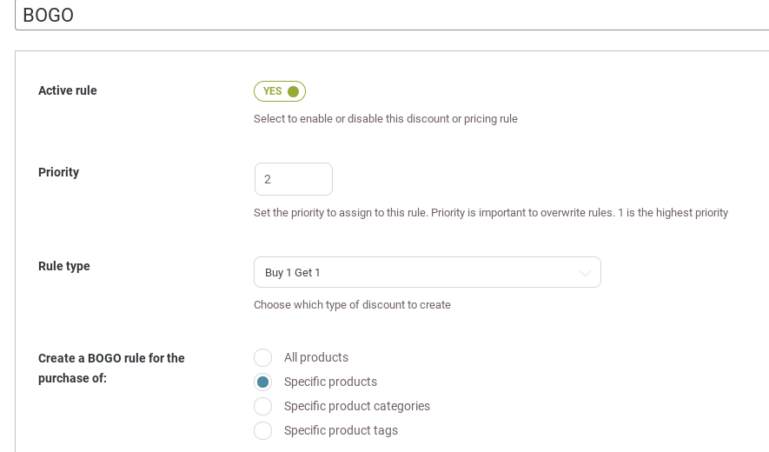Click the Specific products radio circle
The height and width of the screenshot is (452, 769).
click(263, 382)
